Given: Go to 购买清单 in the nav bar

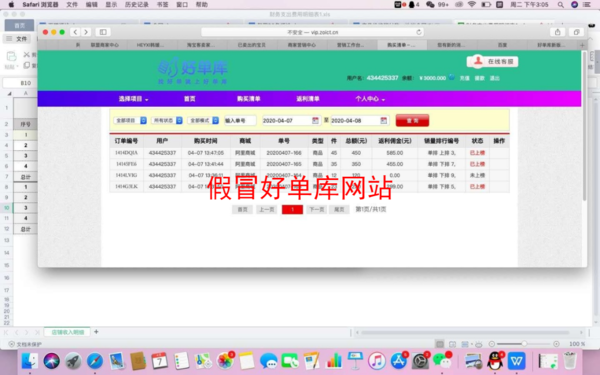Looking at the screenshot, I should coord(249,99).
